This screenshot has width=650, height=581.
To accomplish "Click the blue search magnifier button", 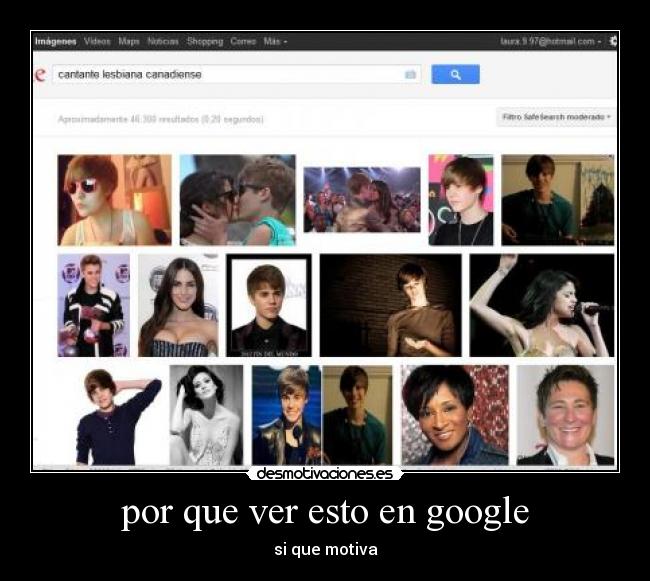I will tap(455, 74).
